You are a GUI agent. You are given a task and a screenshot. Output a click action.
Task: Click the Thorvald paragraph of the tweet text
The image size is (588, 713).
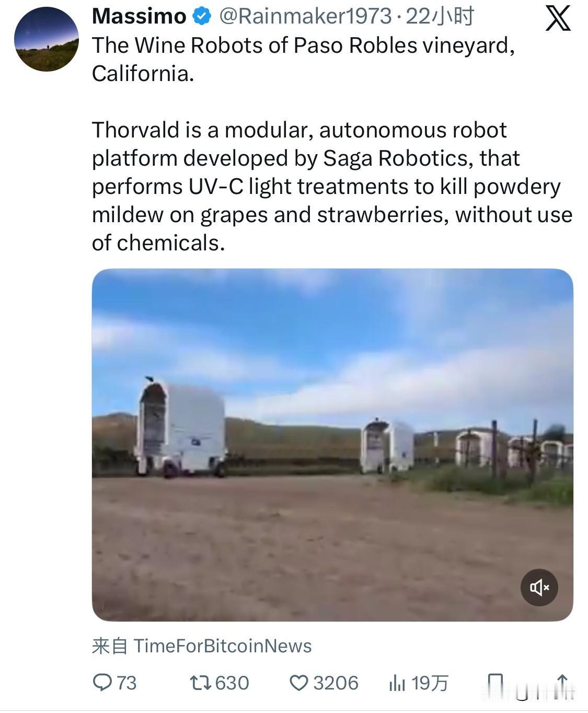(332, 187)
